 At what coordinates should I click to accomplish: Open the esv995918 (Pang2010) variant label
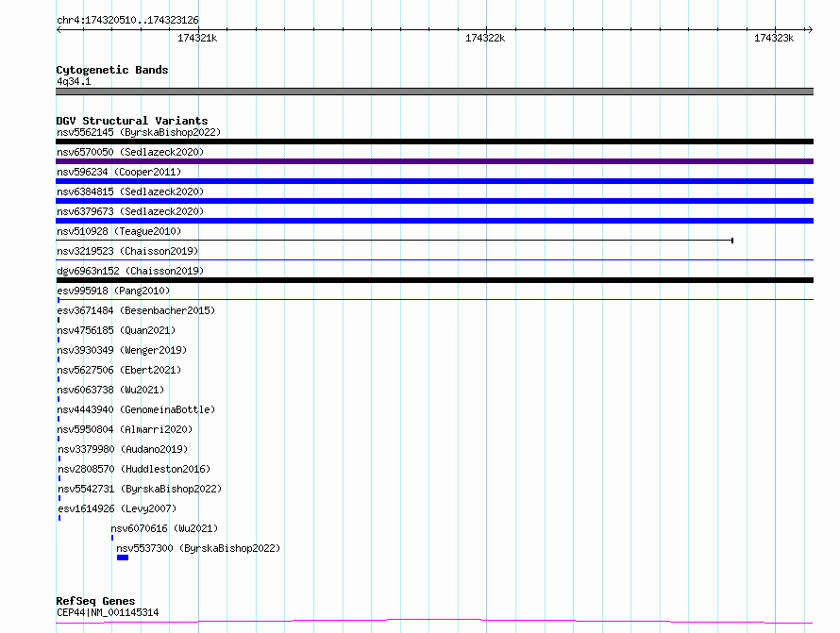(113, 291)
